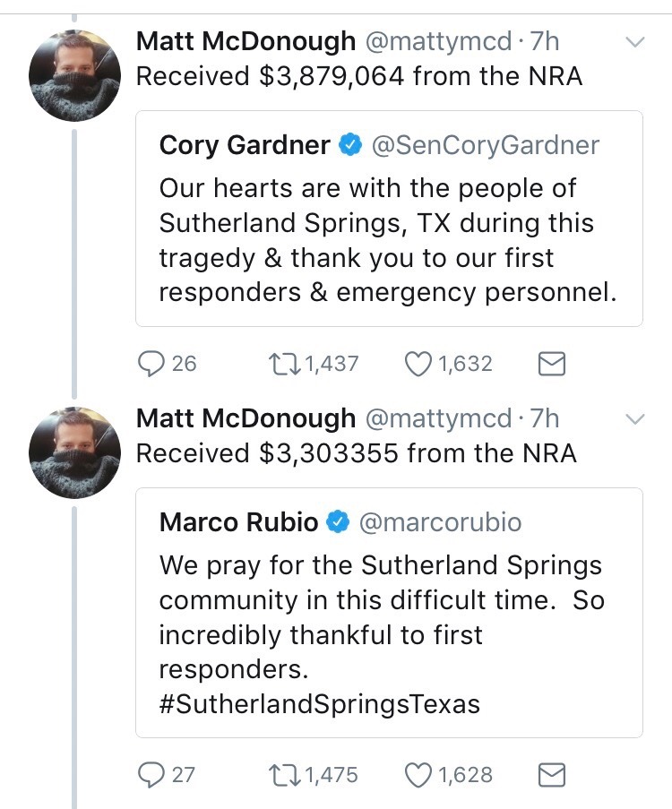Open the first tweet's options chevron
The width and height of the screenshot is (672, 809).
633,42
